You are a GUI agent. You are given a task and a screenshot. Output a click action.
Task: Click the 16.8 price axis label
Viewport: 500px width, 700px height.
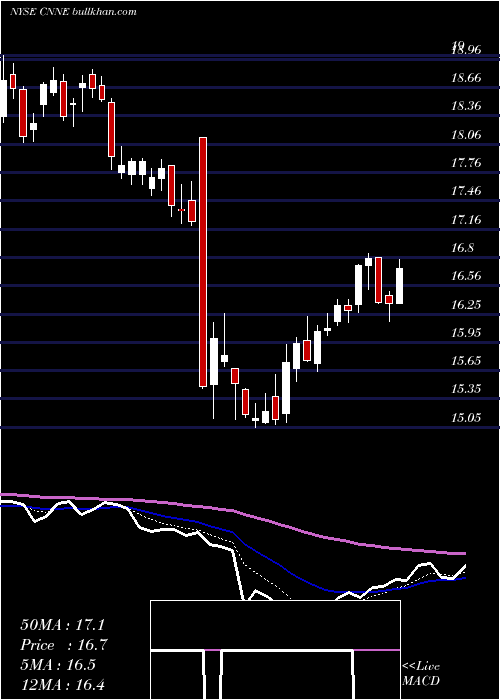pos(464,248)
